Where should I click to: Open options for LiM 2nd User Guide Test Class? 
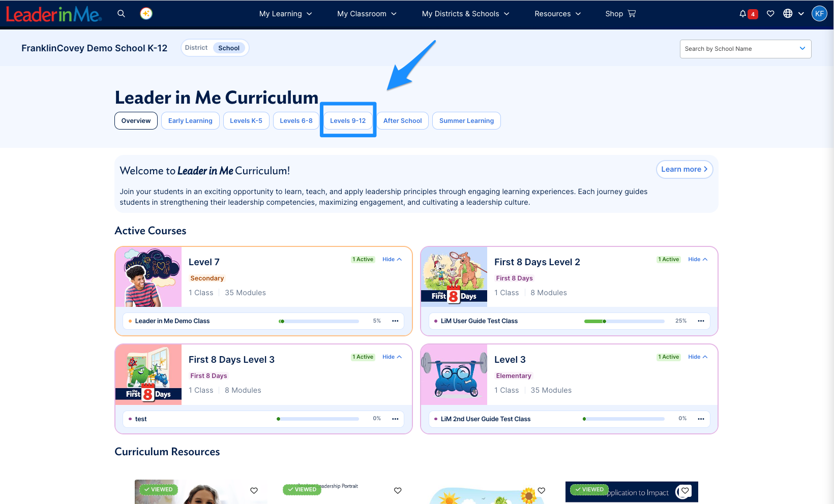coord(701,419)
